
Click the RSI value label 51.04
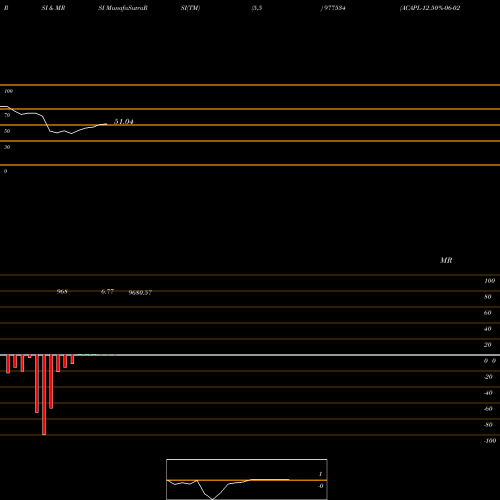point(124,122)
